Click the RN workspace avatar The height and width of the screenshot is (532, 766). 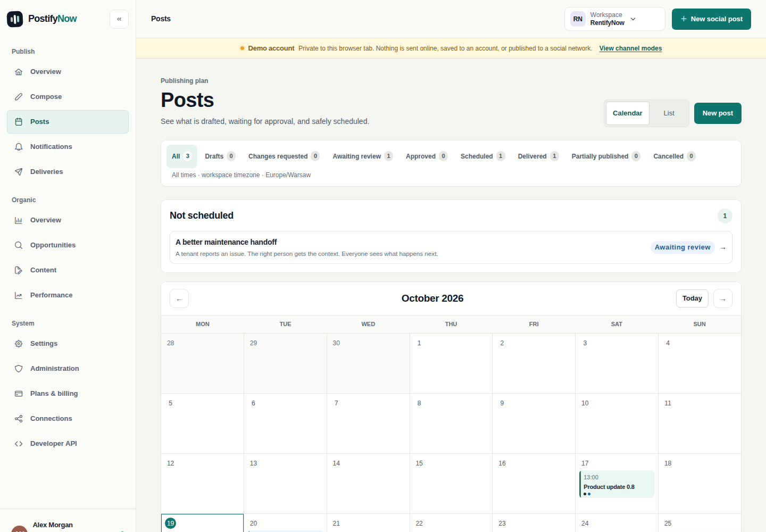pos(578,19)
